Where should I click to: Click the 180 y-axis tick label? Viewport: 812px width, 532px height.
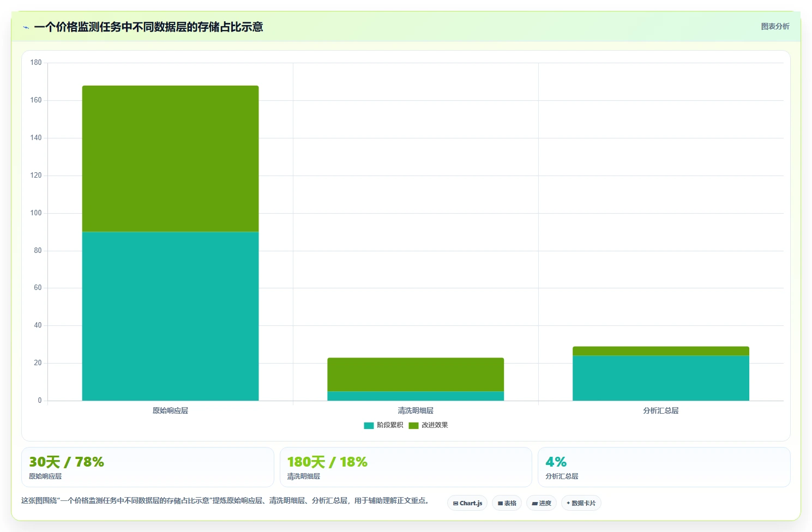36,63
